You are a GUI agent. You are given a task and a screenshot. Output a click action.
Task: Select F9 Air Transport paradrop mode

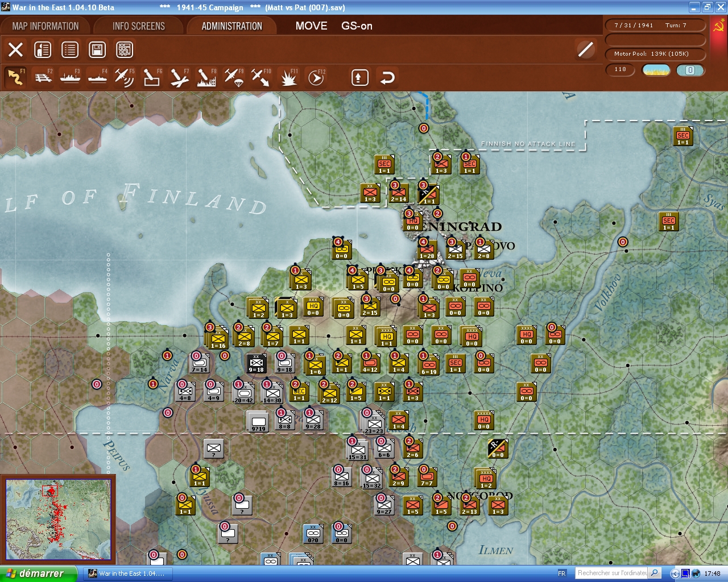234,77
